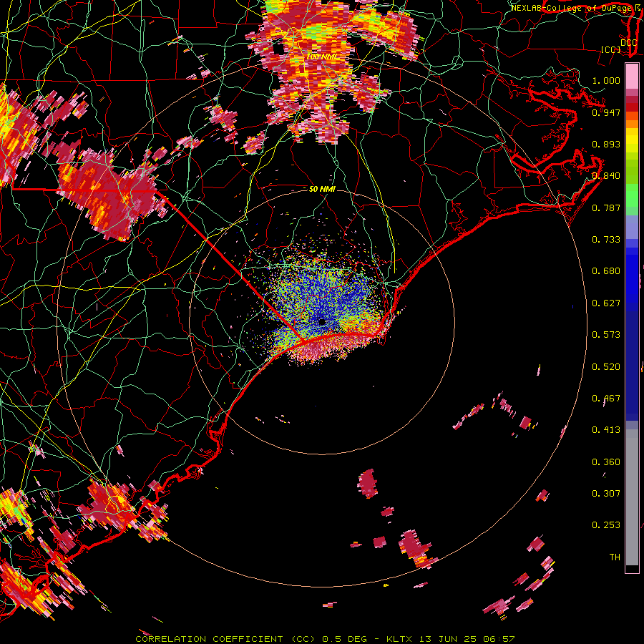Click the 0.467 color scale value
The image size is (644, 644).
606,399
